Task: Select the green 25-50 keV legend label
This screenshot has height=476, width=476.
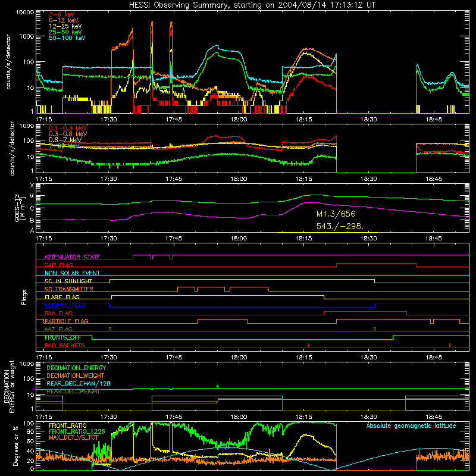Action: pyautogui.click(x=65, y=32)
